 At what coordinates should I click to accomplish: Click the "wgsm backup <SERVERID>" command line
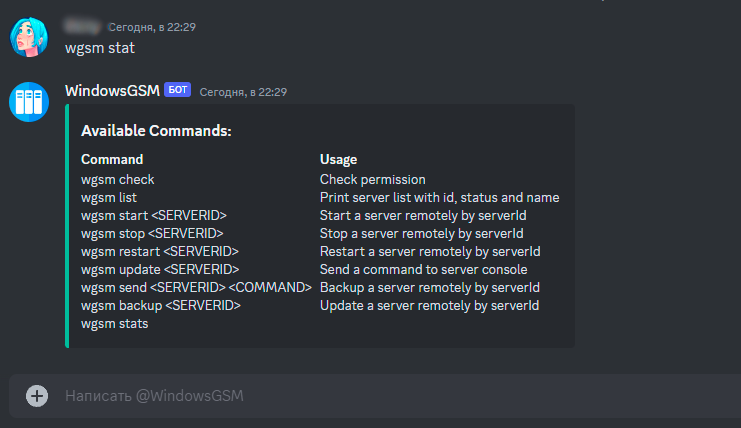click(x=161, y=305)
